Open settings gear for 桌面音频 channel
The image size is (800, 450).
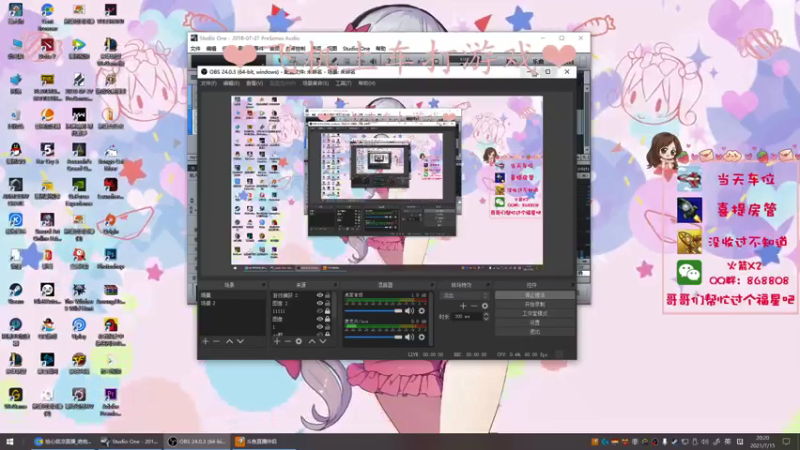[421, 311]
